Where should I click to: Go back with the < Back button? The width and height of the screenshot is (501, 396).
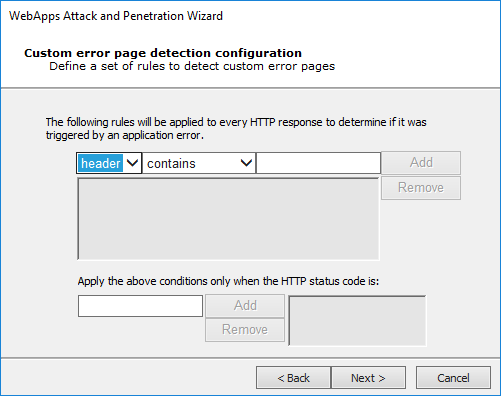coord(293,378)
